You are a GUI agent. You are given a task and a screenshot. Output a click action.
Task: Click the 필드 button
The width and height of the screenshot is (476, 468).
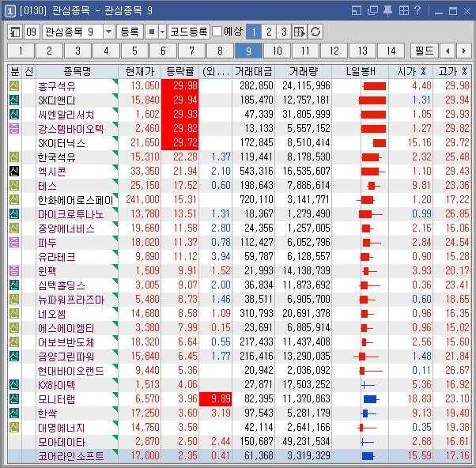pos(424,51)
